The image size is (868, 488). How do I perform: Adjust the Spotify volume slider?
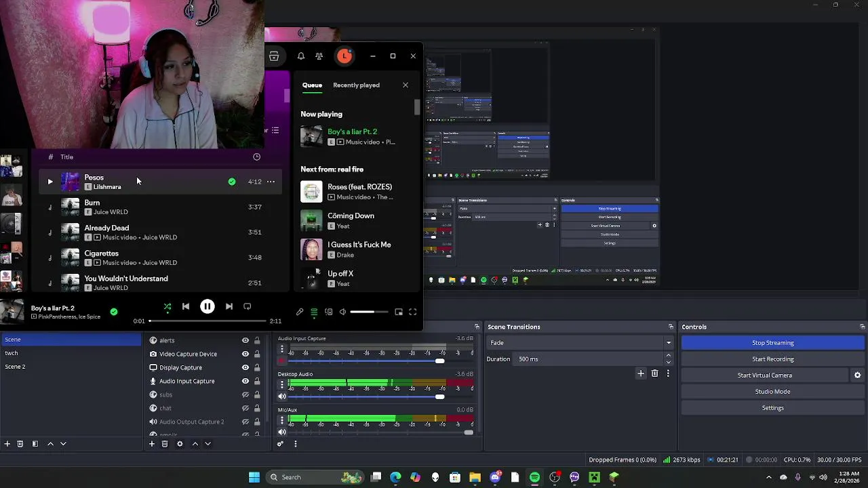pos(369,312)
